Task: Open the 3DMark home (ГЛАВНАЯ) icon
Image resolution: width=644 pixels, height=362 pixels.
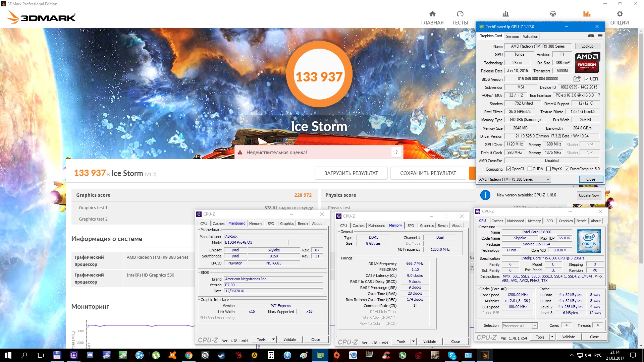Action: tap(432, 14)
